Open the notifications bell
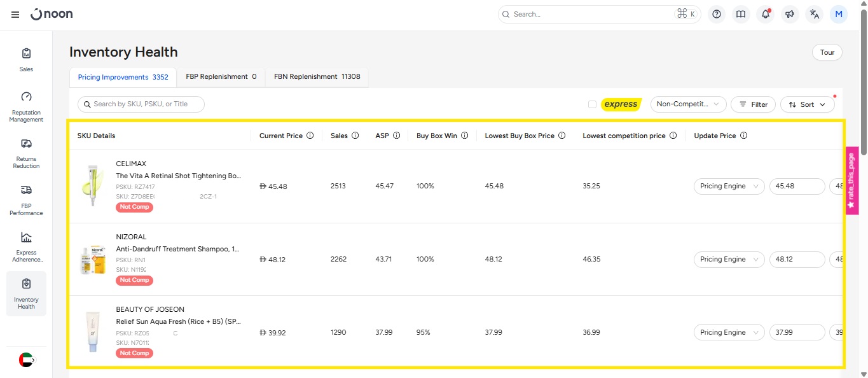Image resolution: width=868 pixels, height=378 pixels. click(766, 14)
